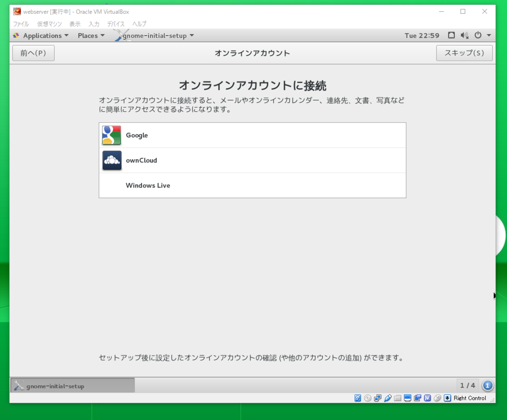Click the Tue 22:59 clock
The height and width of the screenshot is (420, 507).
coord(422,36)
